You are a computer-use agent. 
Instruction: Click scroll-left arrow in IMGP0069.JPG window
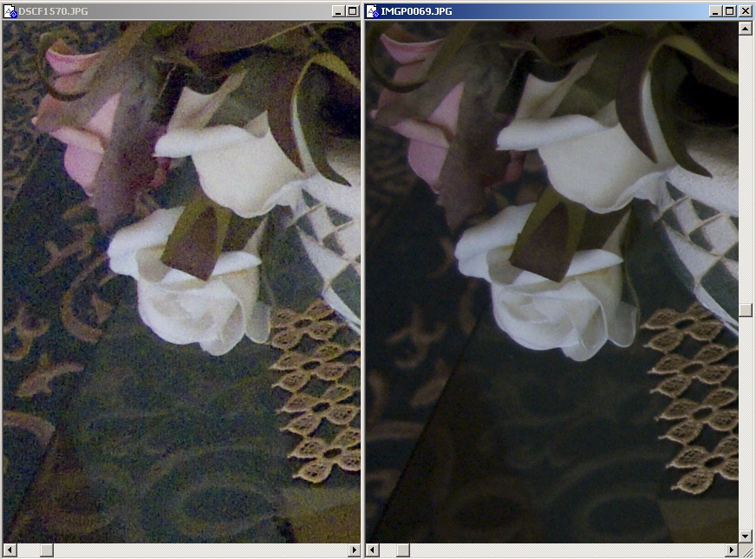[372, 549]
